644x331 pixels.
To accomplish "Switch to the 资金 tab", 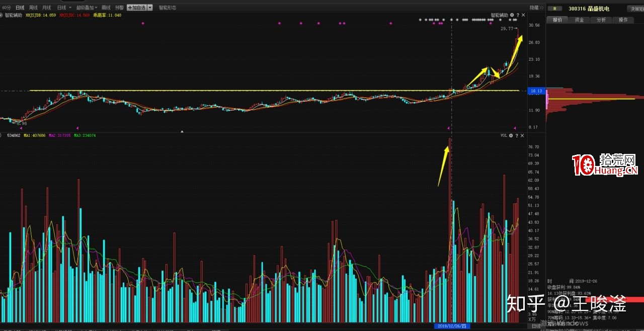I will (579, 20).
